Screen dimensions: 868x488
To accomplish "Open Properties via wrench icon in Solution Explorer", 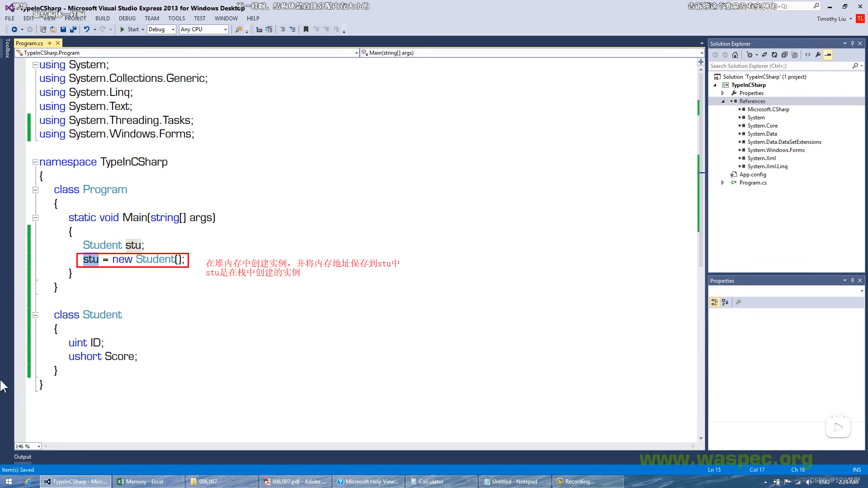I will 818,55.
